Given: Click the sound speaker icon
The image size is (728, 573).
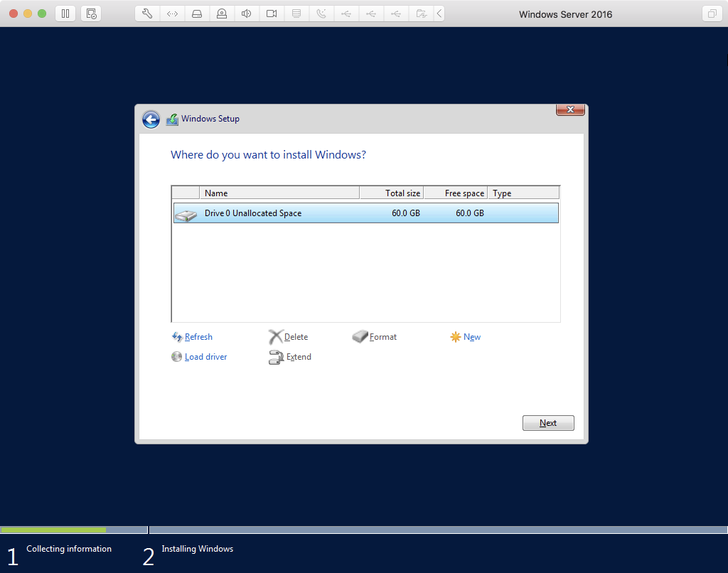Looking at the screenshot, I should tap(247, 14).
